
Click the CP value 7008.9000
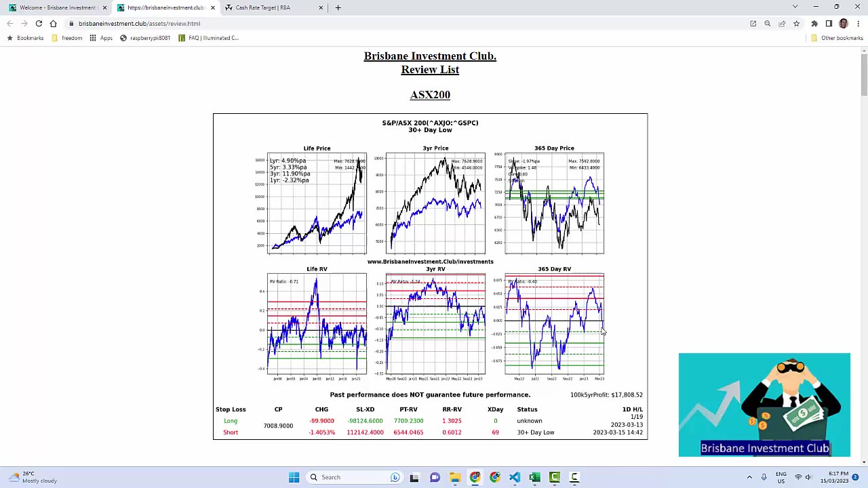point(278,426)
